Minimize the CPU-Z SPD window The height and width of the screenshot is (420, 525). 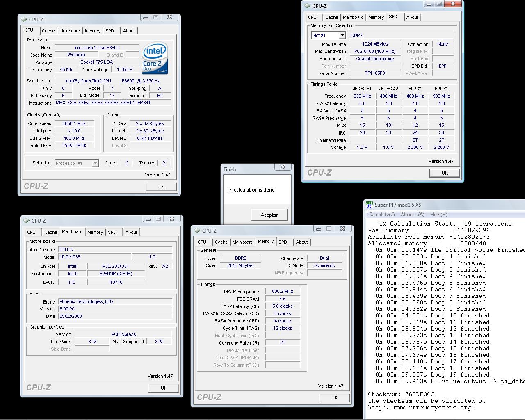point(429,4)
